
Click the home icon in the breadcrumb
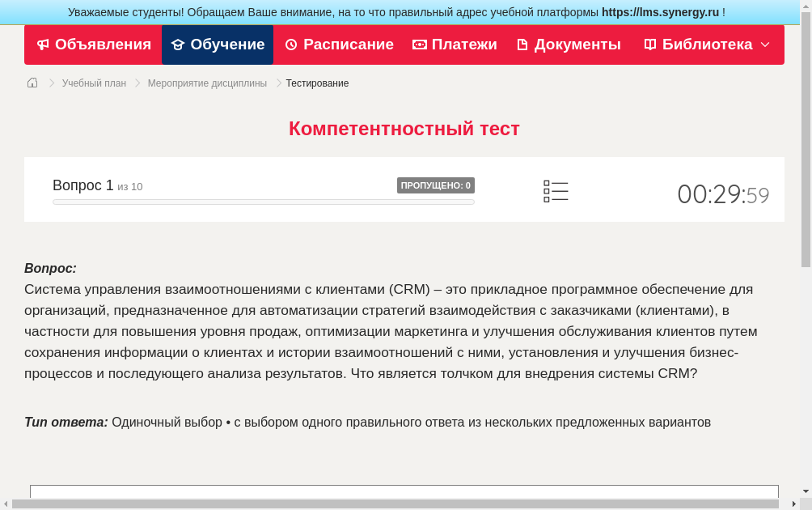tap(32, 82)
